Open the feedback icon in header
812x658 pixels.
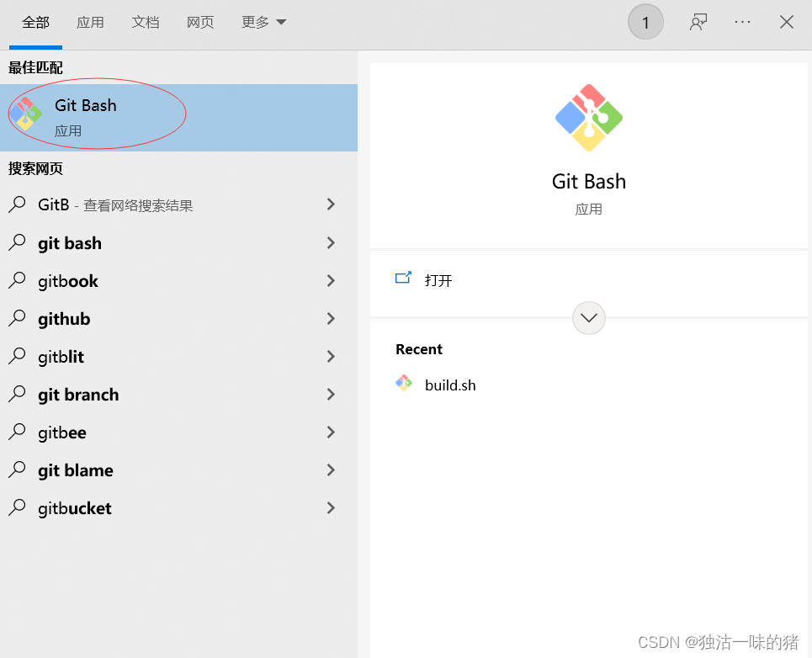click(x=698, y=22)
